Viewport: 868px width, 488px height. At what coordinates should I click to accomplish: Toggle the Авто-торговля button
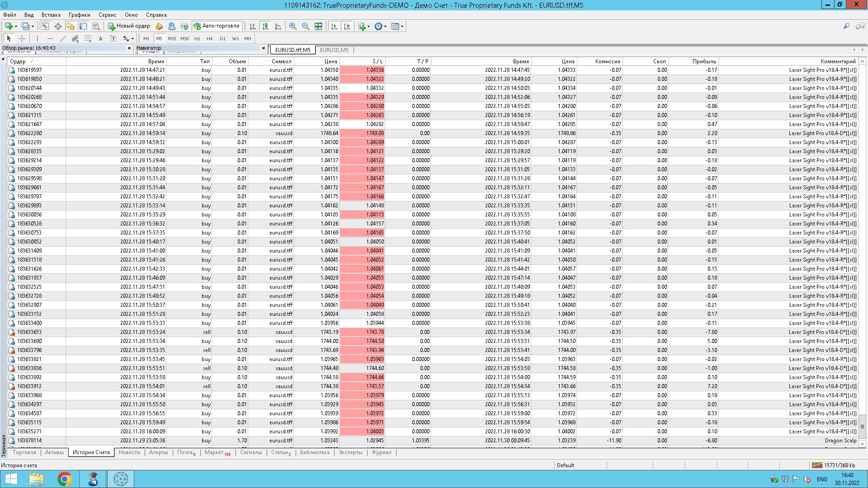click(x=217, y=26)
